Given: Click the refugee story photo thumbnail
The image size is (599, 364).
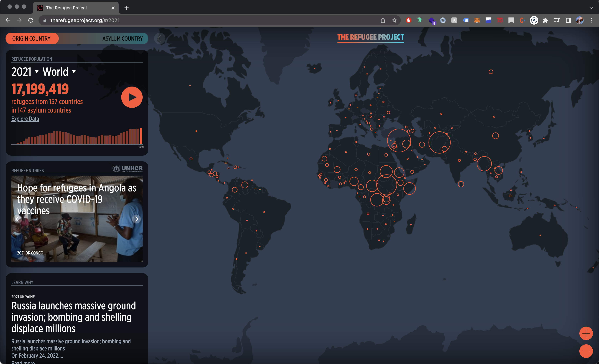Looking at the screenshot, I should (x=77, y=219).
